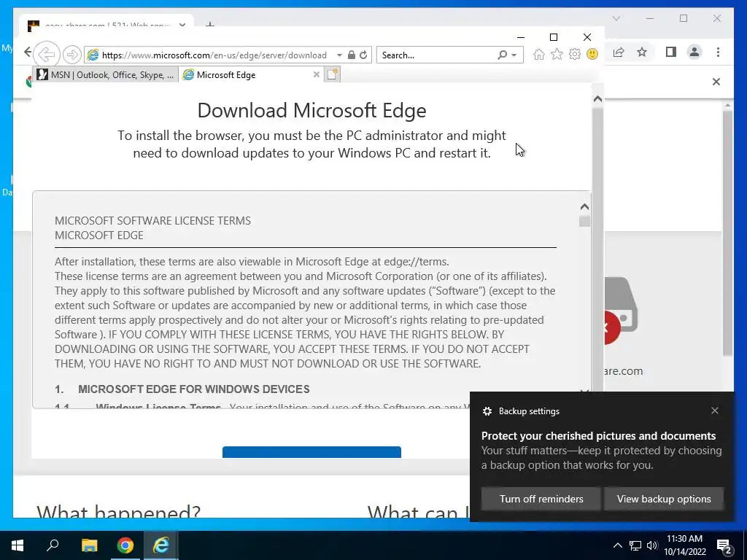Open the search provider dropdown arrow
Screen dimensions: 747x560
point(514,55)
